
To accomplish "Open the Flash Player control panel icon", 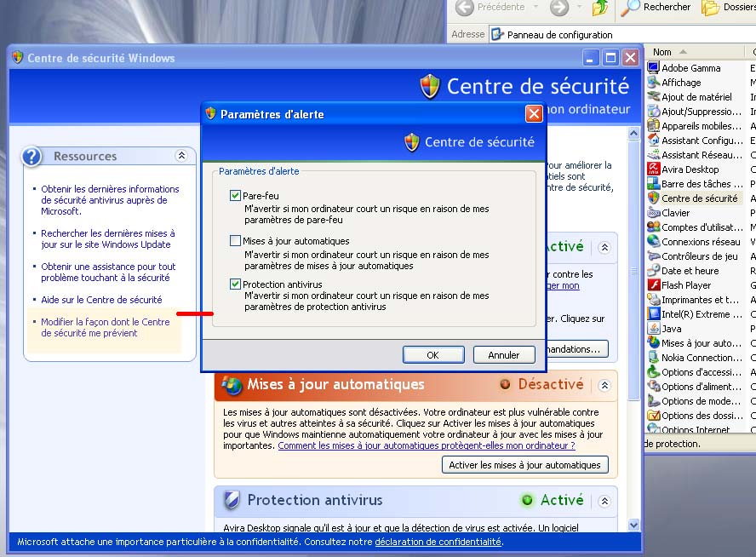I will 653,285.
